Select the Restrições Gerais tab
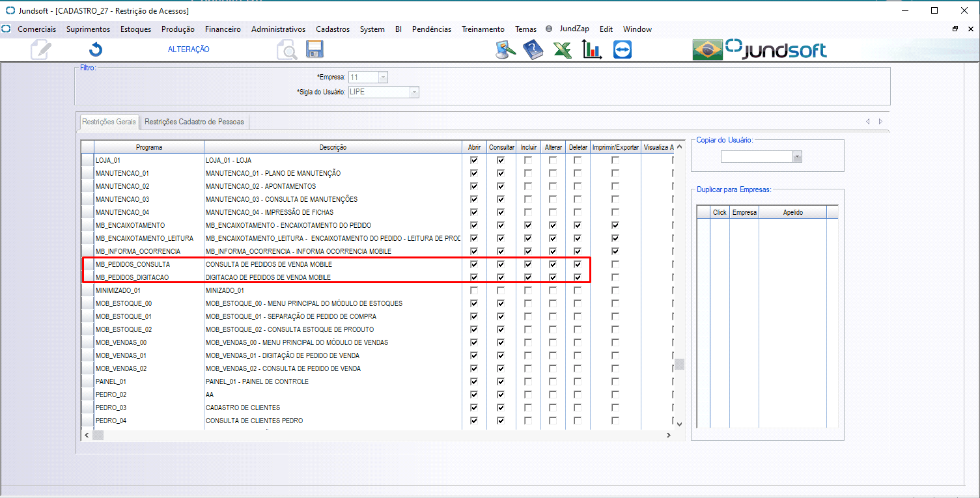 (x=109, y=122)
